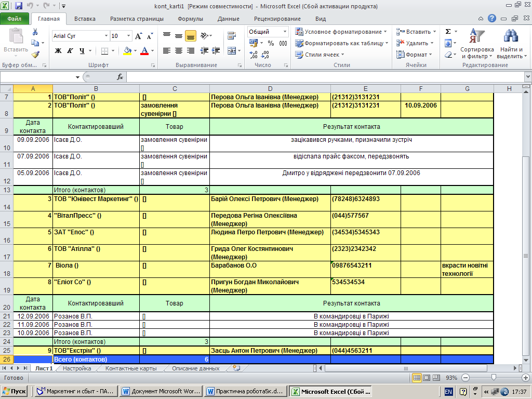
Task: Switch to Разметка страницы ribbon tab
Action: tap(137, 19)
